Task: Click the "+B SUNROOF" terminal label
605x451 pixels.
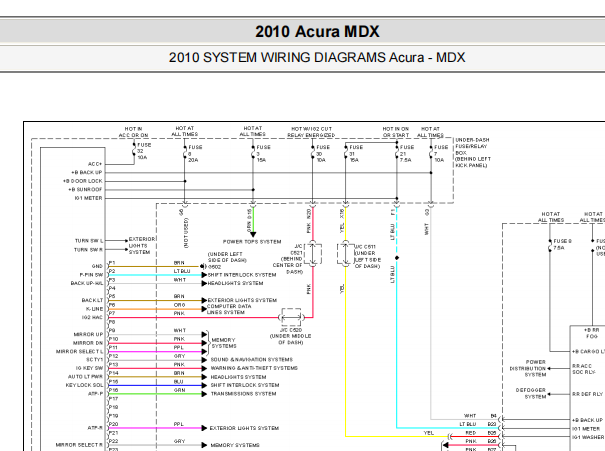Action: pos(85,189)
